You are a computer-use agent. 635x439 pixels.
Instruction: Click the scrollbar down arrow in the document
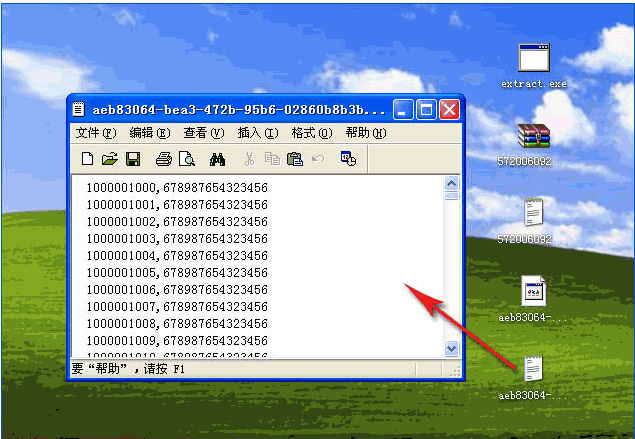pos(451,348)
